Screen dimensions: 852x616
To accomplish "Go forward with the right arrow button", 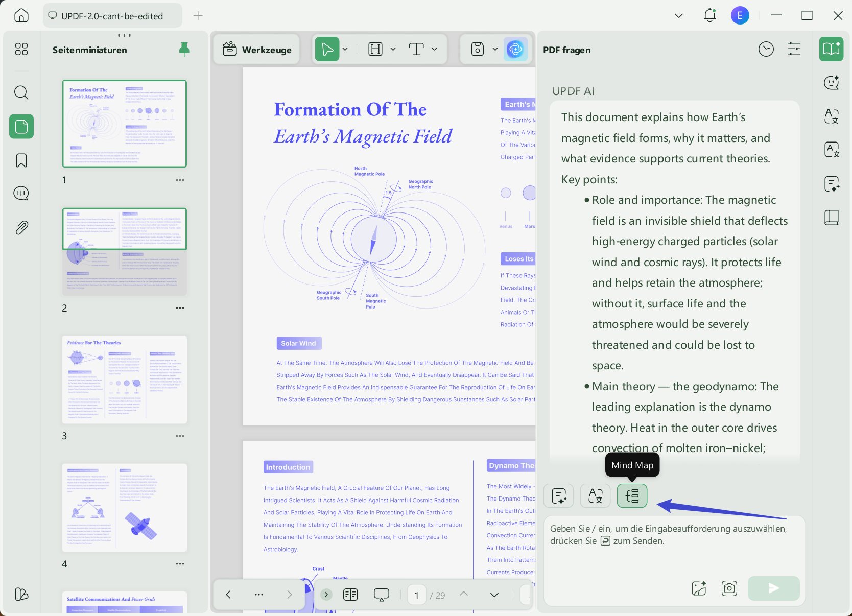I will [x=290, y=595].
